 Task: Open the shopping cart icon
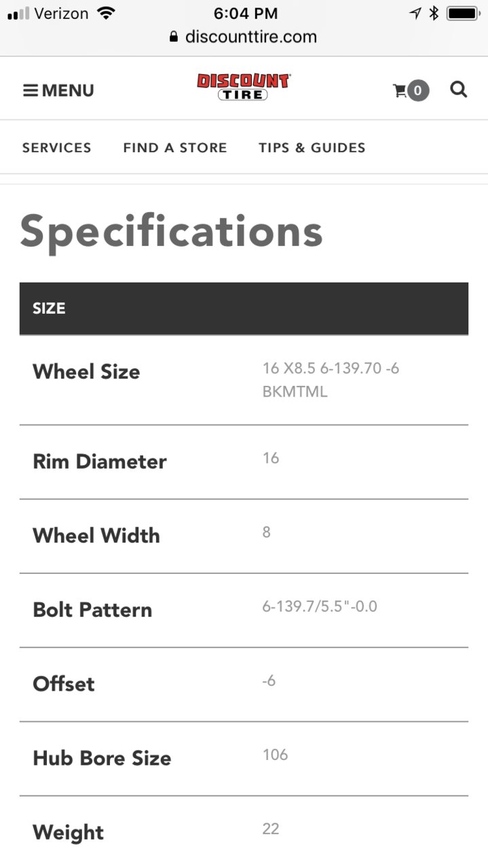[400, 90]
